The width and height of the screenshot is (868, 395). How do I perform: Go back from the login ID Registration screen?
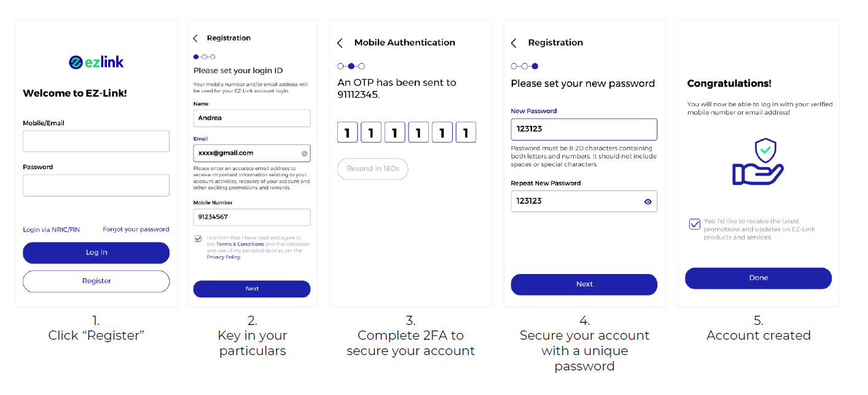point(195,38)
